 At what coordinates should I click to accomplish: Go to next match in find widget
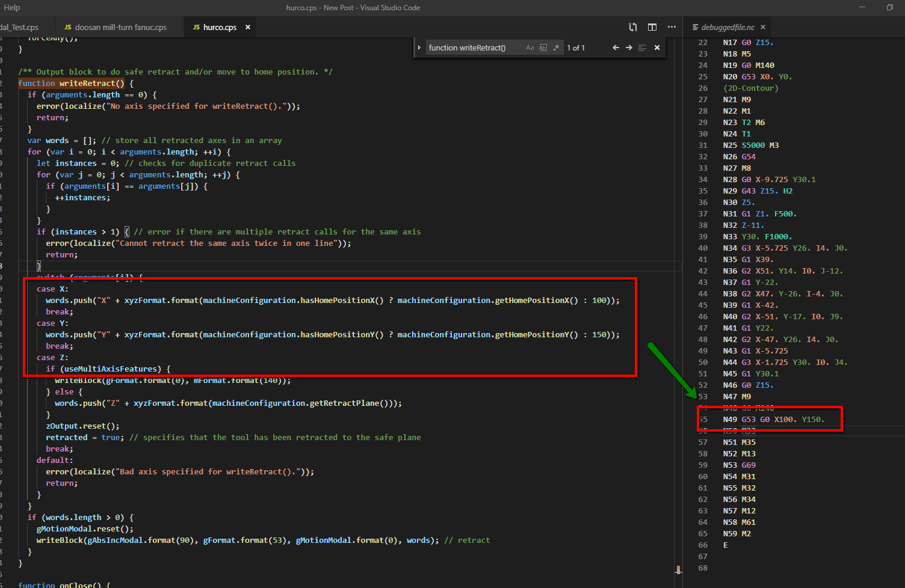pos(629,47)
